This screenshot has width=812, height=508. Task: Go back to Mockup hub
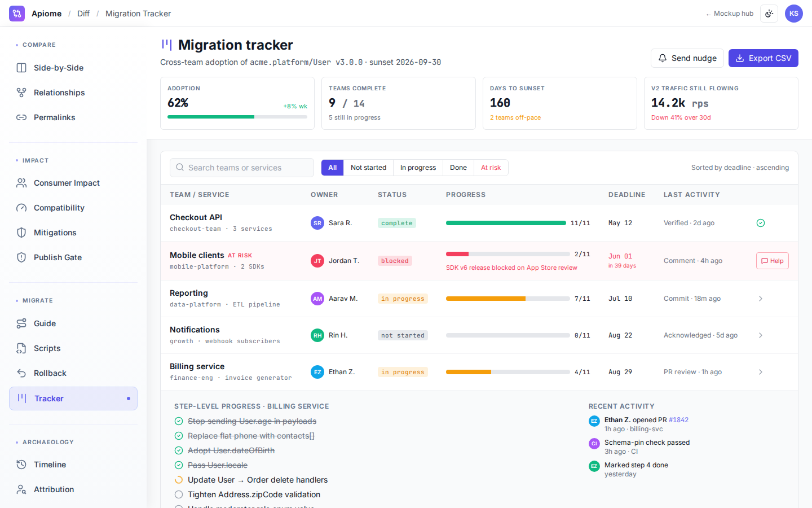click(730, 14)
